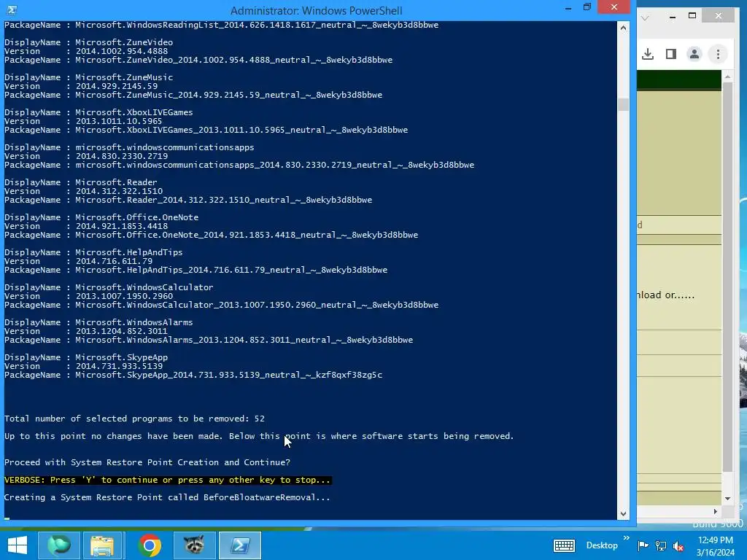Click 'Proceed with System Restore Point Creation' line

point(147,462)
